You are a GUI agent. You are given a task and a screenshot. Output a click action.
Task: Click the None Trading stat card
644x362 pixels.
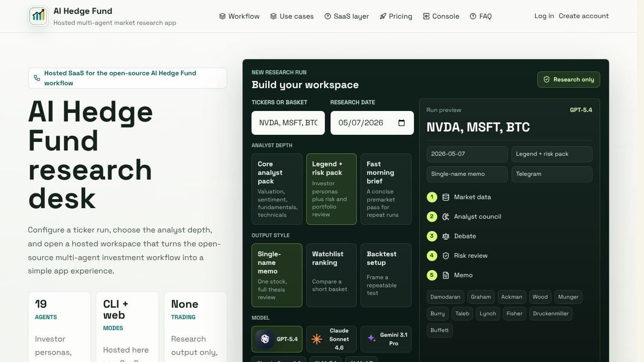195,327
